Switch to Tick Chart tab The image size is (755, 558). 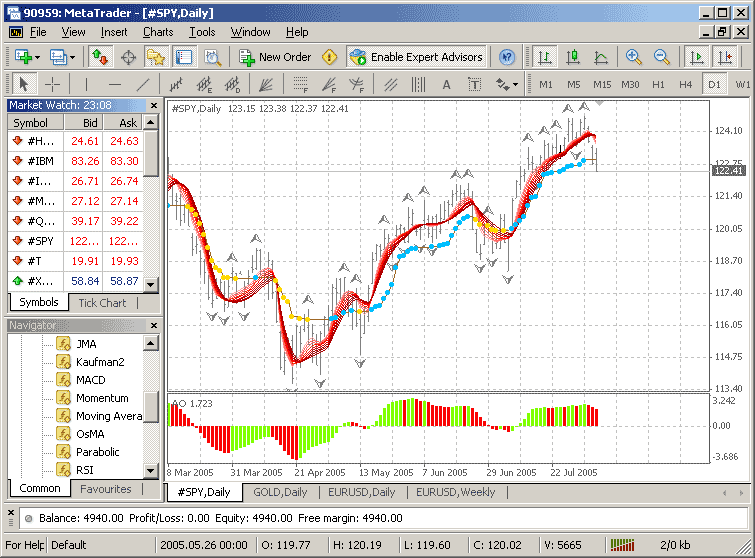point(102,303)
